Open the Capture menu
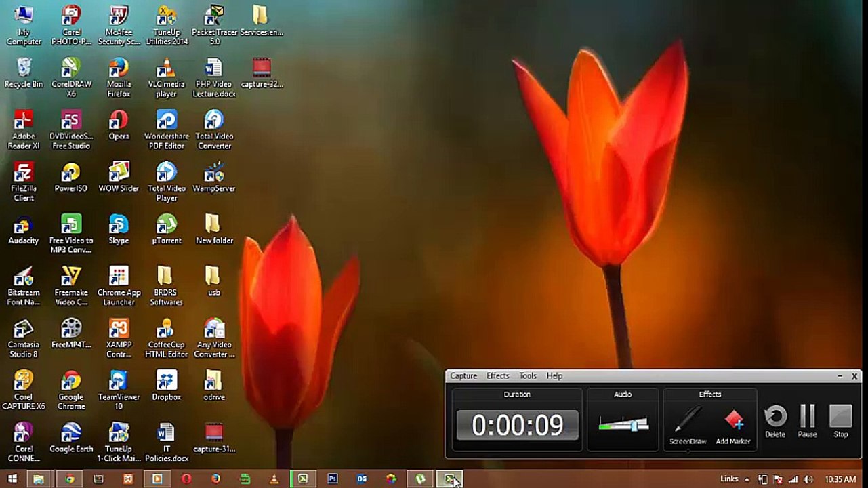Screen dimensions: 868x488 click(463, 375)
